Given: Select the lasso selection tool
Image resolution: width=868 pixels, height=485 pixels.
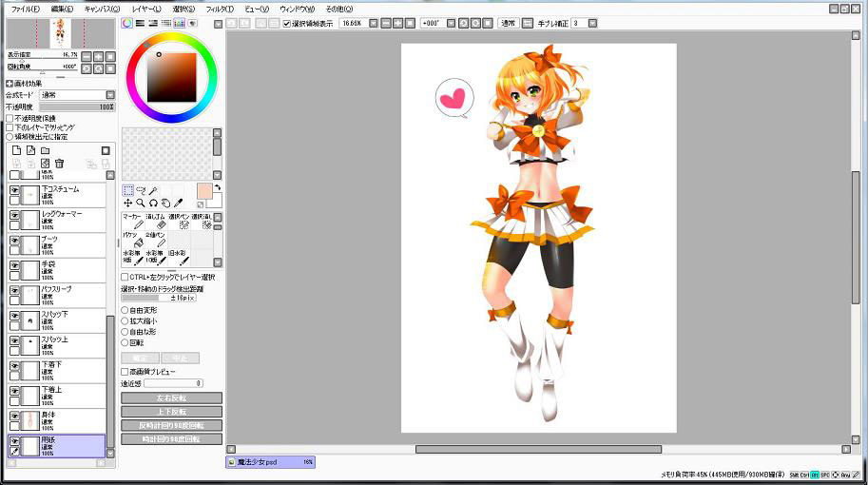Looking at the screenshot, I should [x=140, y=190].
